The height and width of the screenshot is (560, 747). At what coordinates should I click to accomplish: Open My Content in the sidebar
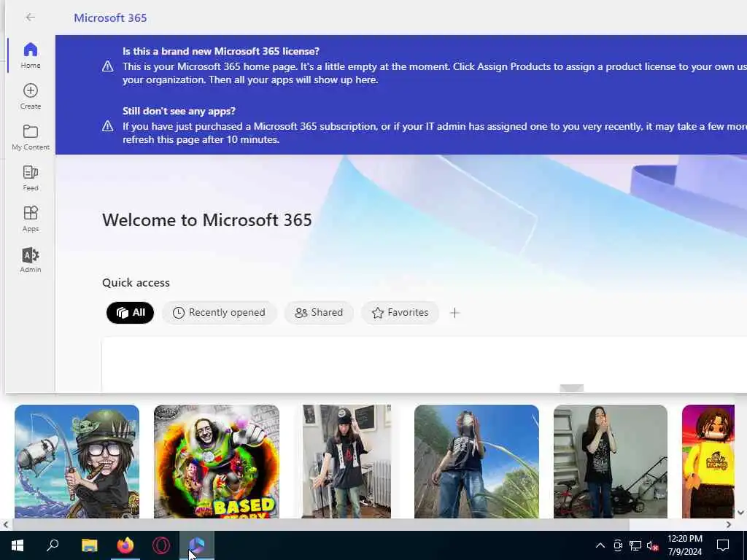point(31,137)
